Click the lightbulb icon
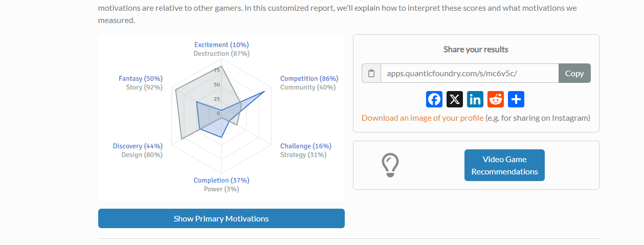Screen dimensions: 644x245 (x=390, y=165)
